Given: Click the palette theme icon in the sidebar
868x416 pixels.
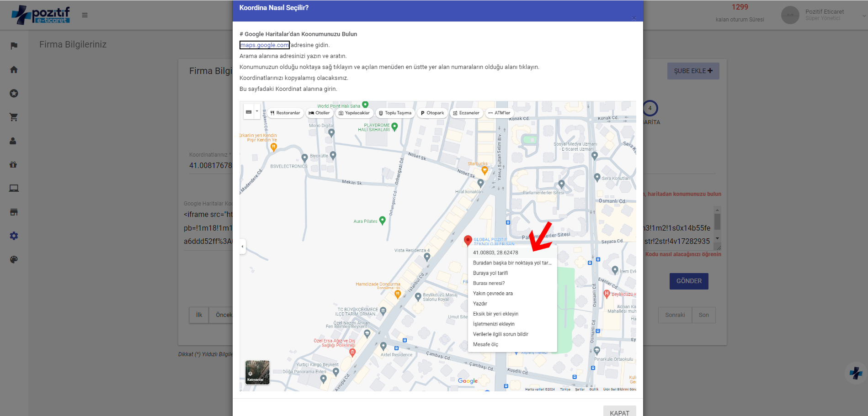Looking at the screenshot, I should [x=14, y=259].
